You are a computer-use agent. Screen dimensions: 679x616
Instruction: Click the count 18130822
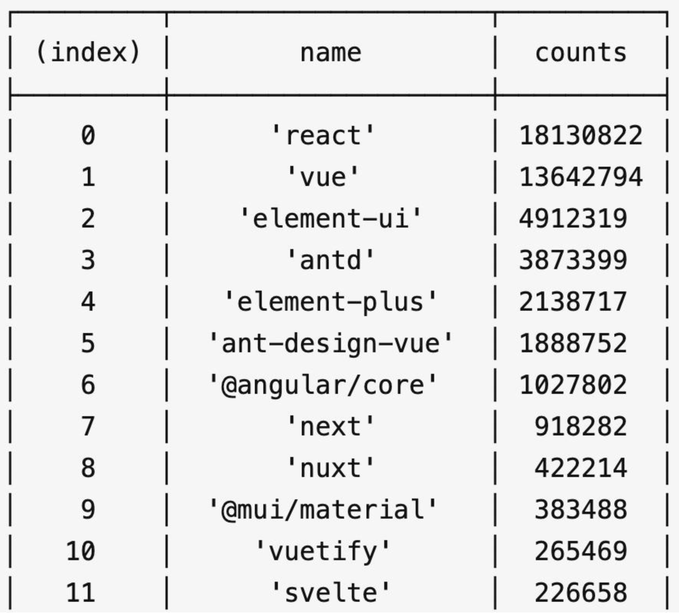(x=581, y=136)
